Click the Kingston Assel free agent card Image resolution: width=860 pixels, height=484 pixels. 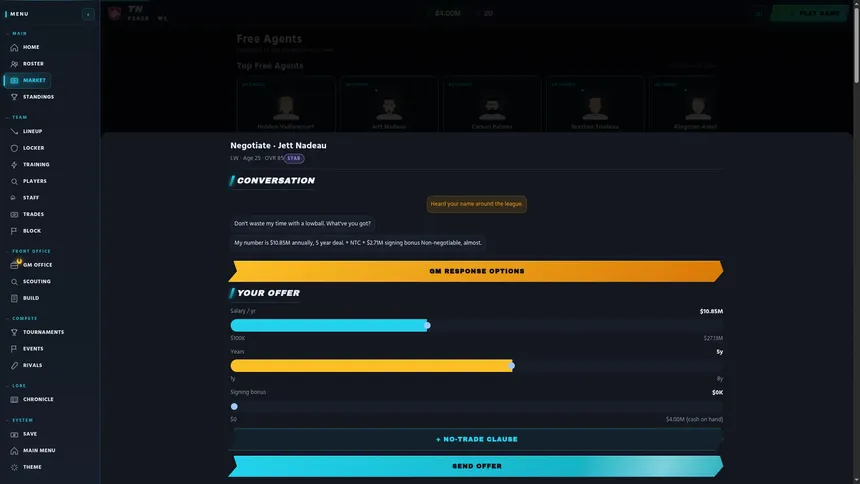pos(683,104)
